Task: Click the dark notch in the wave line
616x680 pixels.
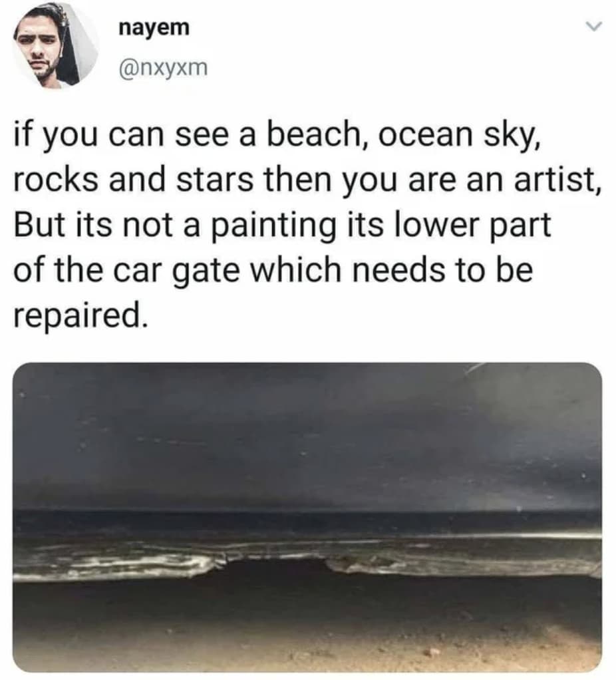Action: coord(275,565)
